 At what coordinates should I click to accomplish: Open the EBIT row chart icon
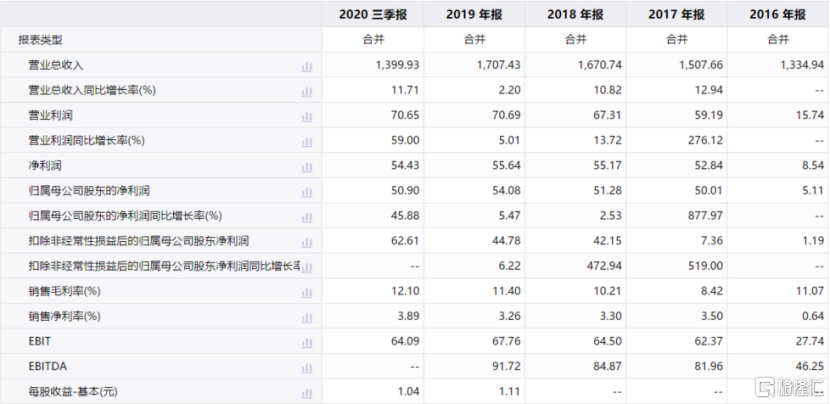point(307,342)
